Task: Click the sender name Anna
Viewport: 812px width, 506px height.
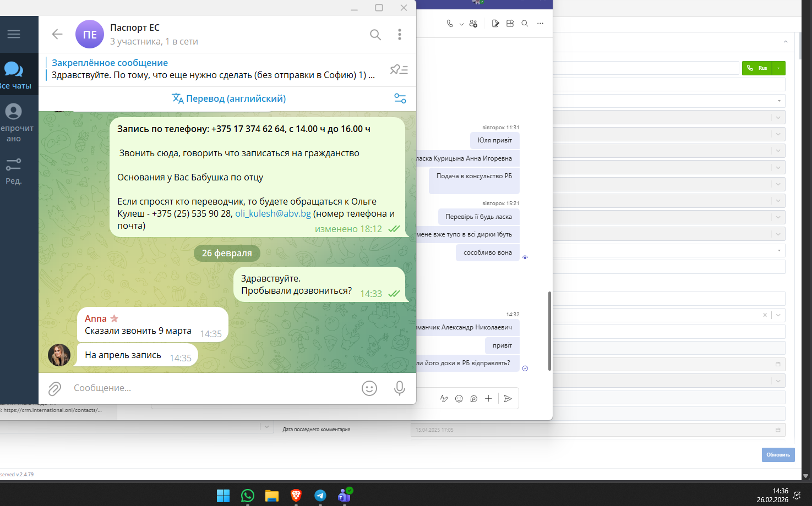Action: pos(96,318)
